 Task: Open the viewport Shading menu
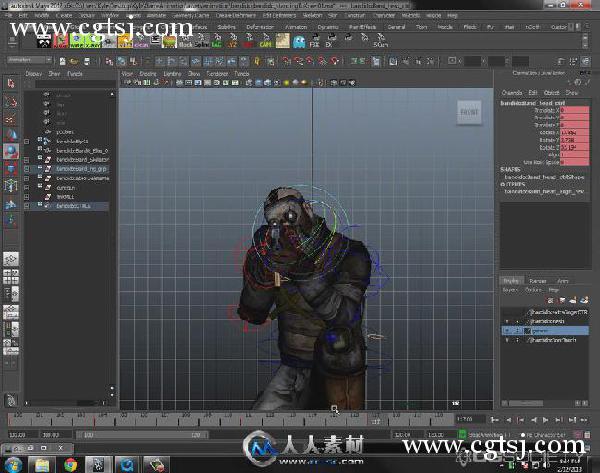pyautogui.click(x=148, y=74)
